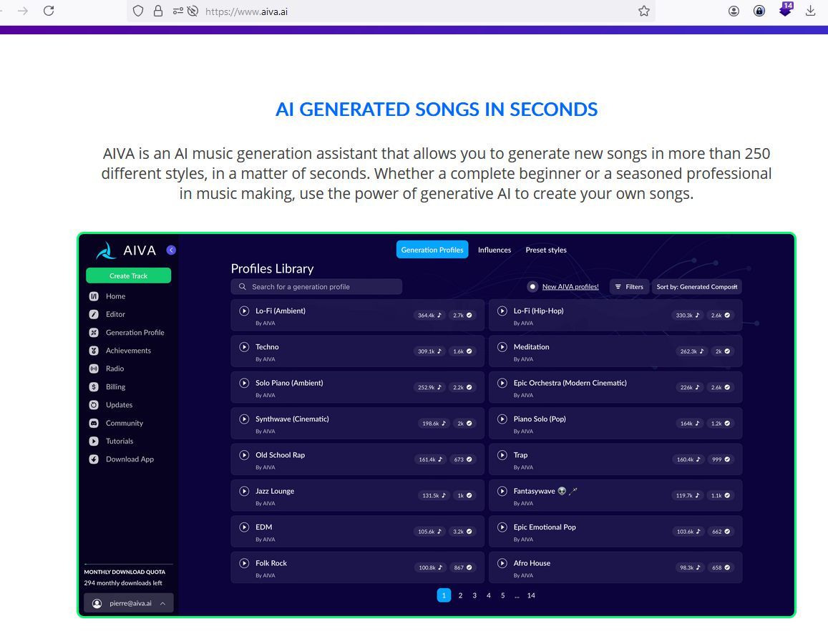Open the Generation Profile sidebar item
This screenshot has height=644, width=828.
click(x=127, y=333)
